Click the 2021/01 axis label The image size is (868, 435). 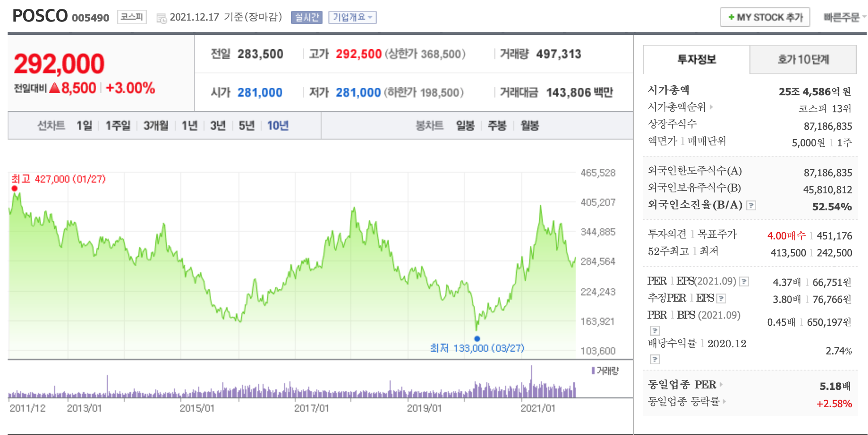click(x=538, y=408)
